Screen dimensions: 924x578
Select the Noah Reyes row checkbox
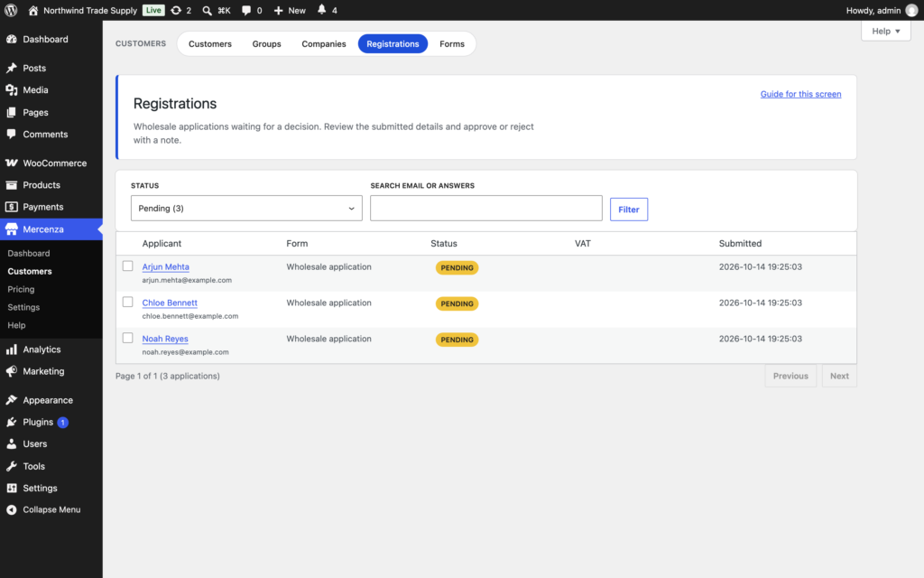pos(127,338)
